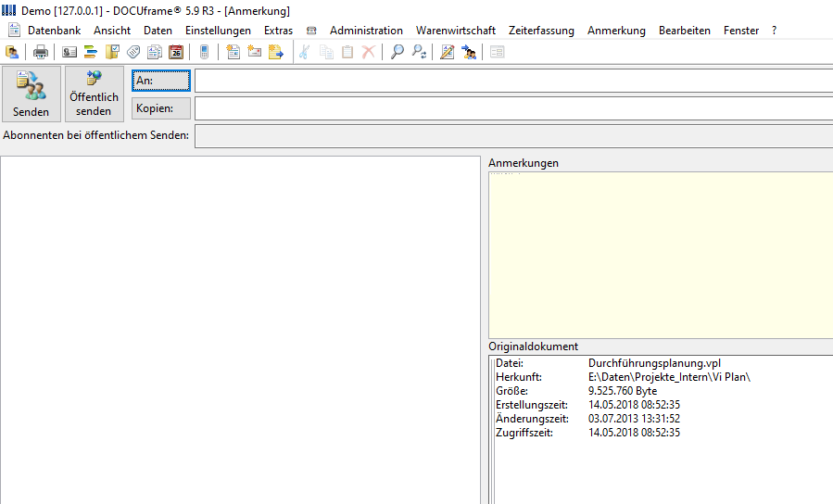Open the calendar icon showing 26
Screen dimensions: 833x504
pos(176,52)
